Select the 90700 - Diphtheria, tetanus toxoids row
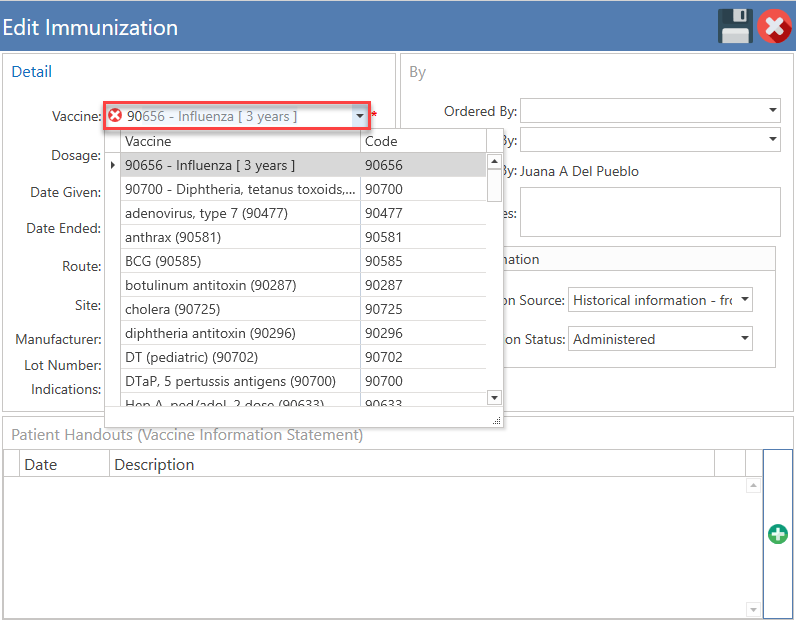 pos(303,189)
